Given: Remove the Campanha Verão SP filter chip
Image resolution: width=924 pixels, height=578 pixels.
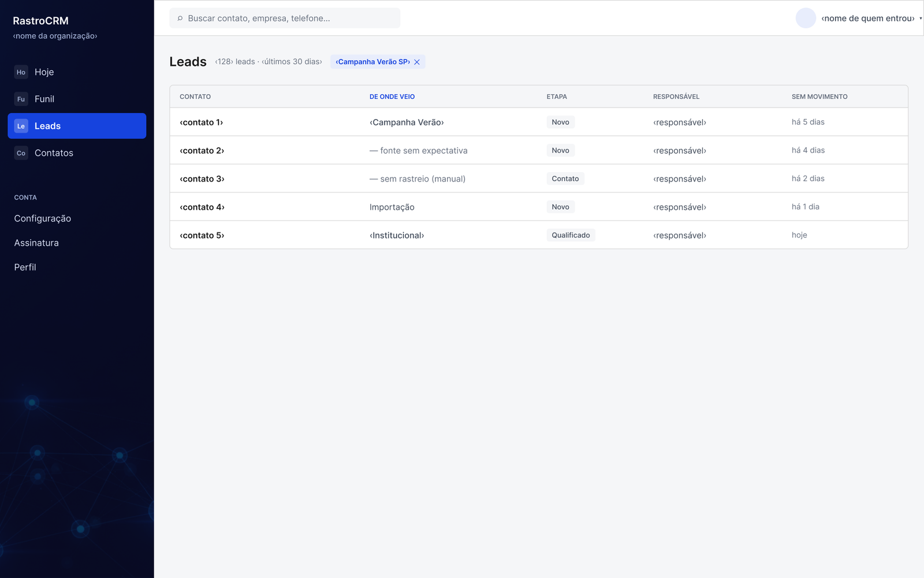Looking at the screenshot, I should pyautogui.click(x=417, y=62).
